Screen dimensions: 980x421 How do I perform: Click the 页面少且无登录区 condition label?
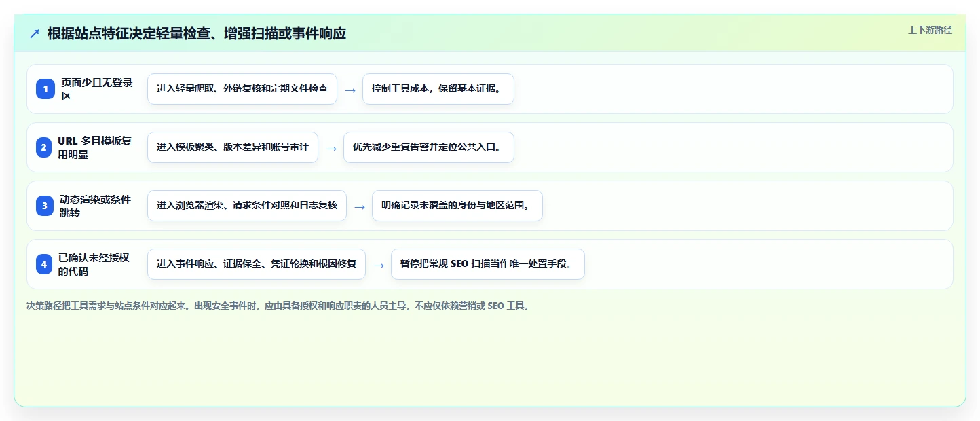(97, 89)
